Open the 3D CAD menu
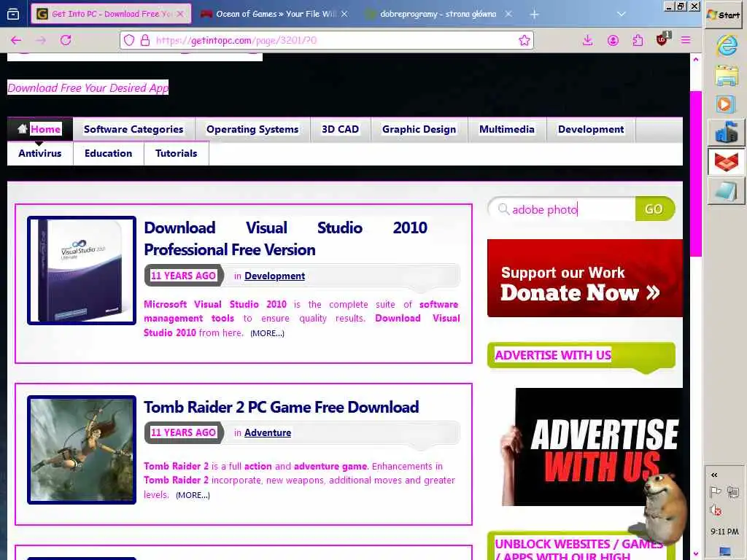 (340, 129)
